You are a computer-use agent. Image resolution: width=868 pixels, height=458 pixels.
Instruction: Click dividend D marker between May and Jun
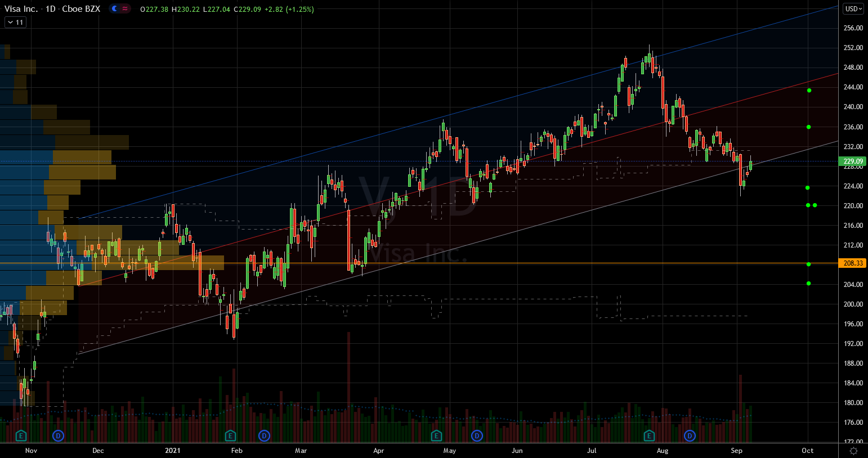pos(477,435)
